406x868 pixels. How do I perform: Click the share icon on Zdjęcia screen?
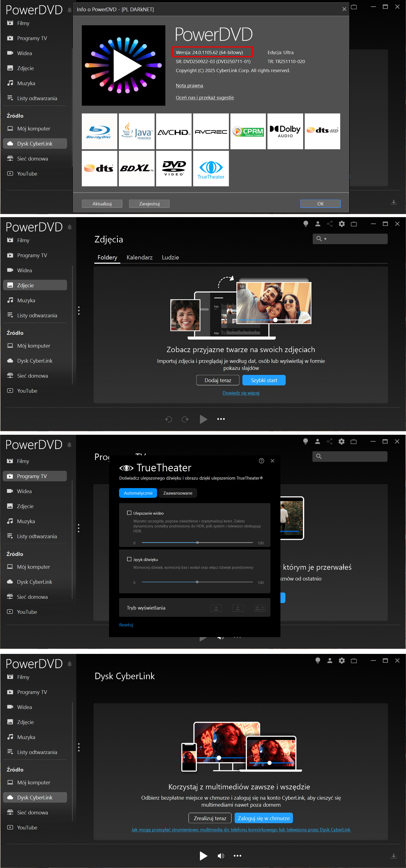pyautogui.click(x=330, y=224)
